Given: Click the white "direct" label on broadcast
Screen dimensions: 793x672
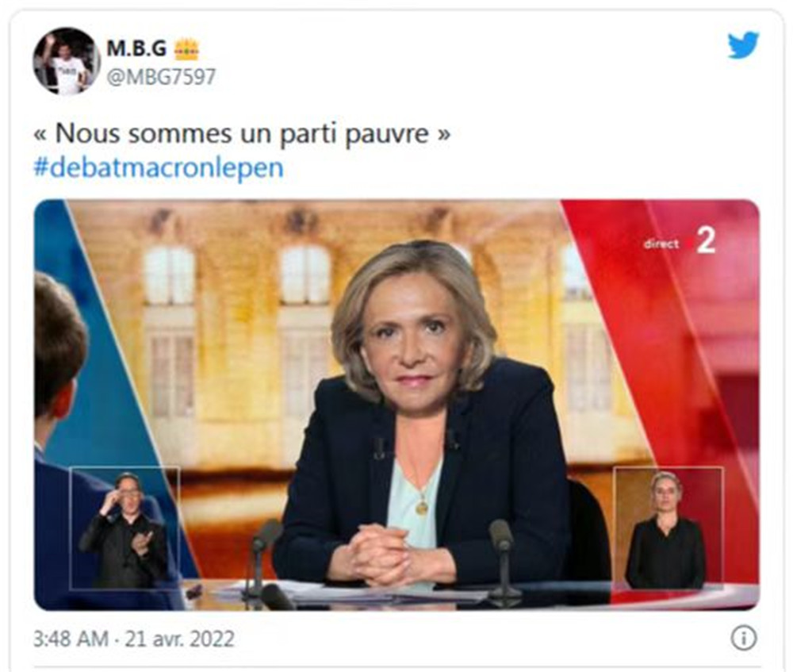Looking at the screenshot, I should pos(661,244).
